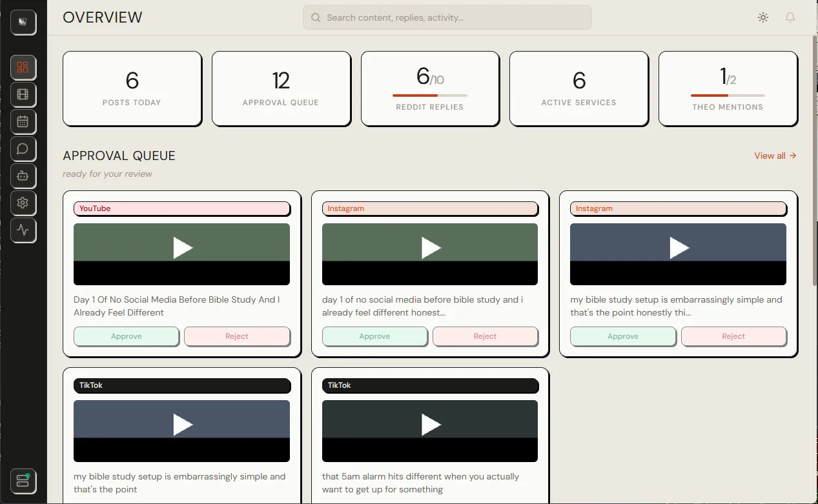Open the notifications bell icon
Viewport: 818px width, 504px height.
[790, 17]
